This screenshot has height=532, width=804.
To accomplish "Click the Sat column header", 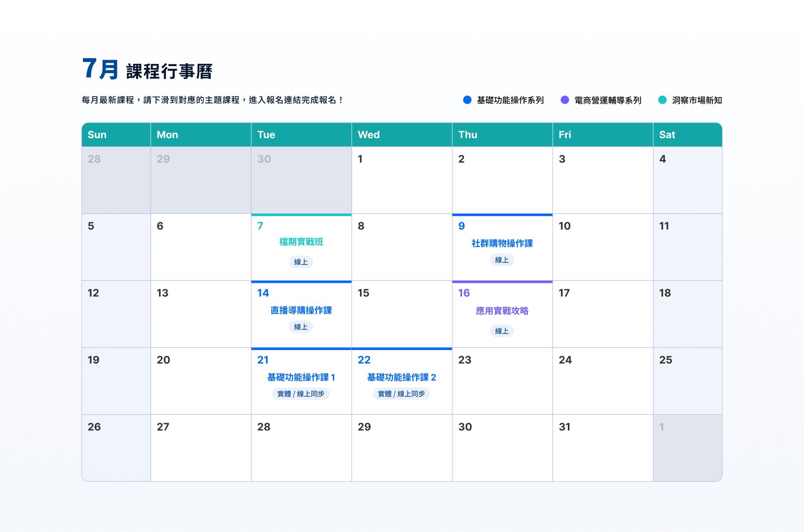I will point(688,135).
